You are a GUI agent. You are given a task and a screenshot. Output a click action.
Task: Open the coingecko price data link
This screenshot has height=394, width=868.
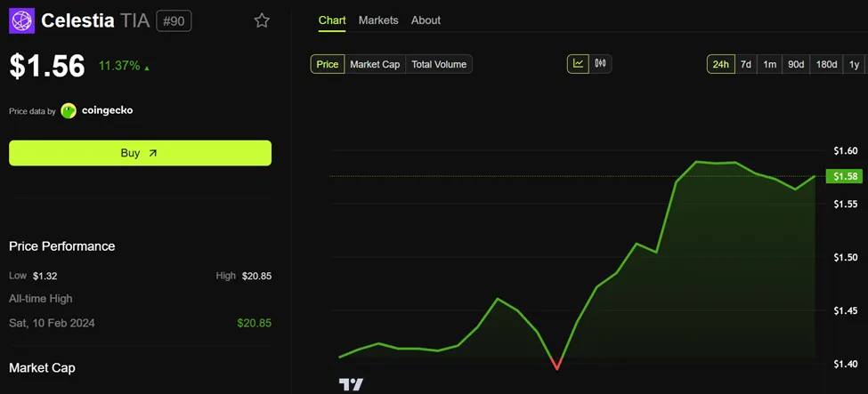[x=107, y=110]
